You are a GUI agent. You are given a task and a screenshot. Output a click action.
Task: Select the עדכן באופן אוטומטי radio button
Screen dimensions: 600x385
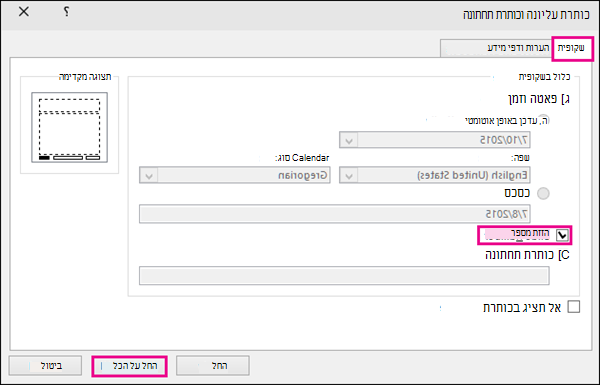pyautogui.click(x=543, y=120)
